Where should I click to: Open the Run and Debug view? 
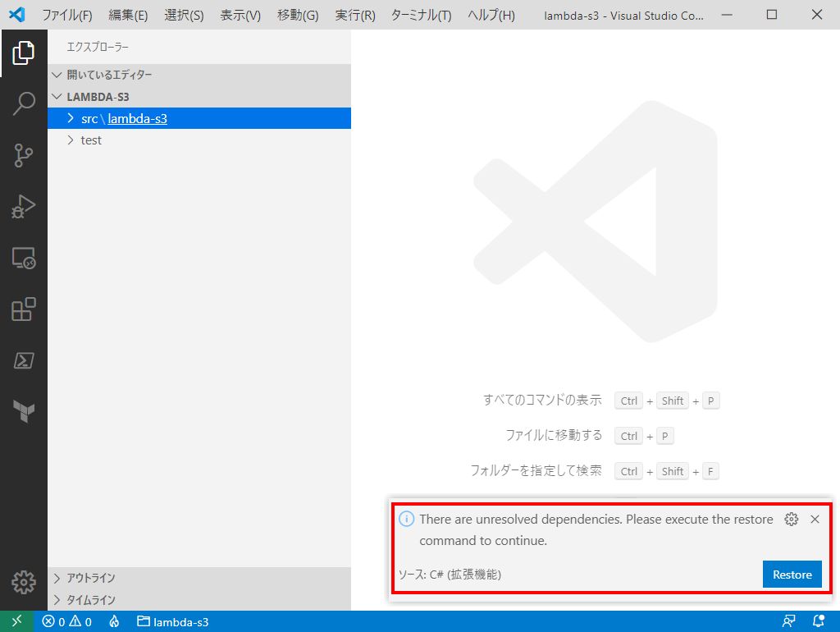[x=24, y=207]
